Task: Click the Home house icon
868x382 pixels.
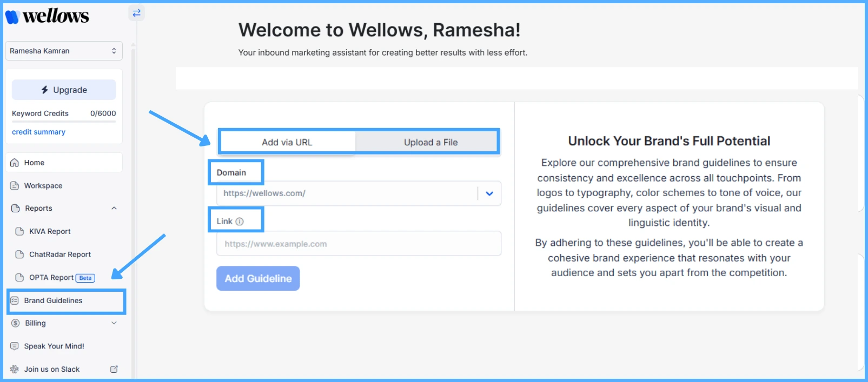Action: (15, 163)
